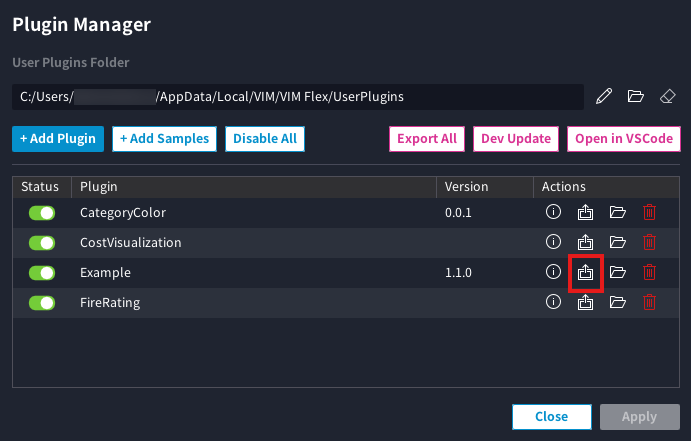This screenshot has width=691, height=441.
Task: Click the Version column header
Action: click(x=466, y=187)
